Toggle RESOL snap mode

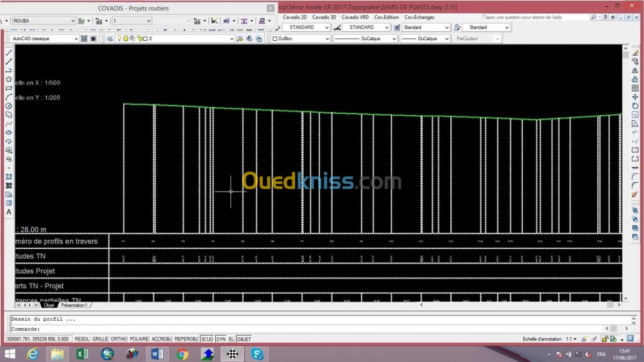coord(82,339)
